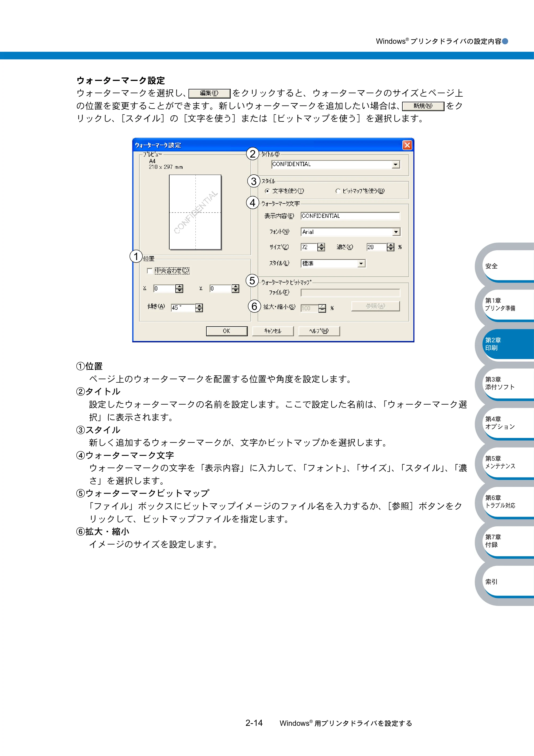Screen dimensions: 534x756
Task: Click the ファイル path field
Action: coord(351,293)
